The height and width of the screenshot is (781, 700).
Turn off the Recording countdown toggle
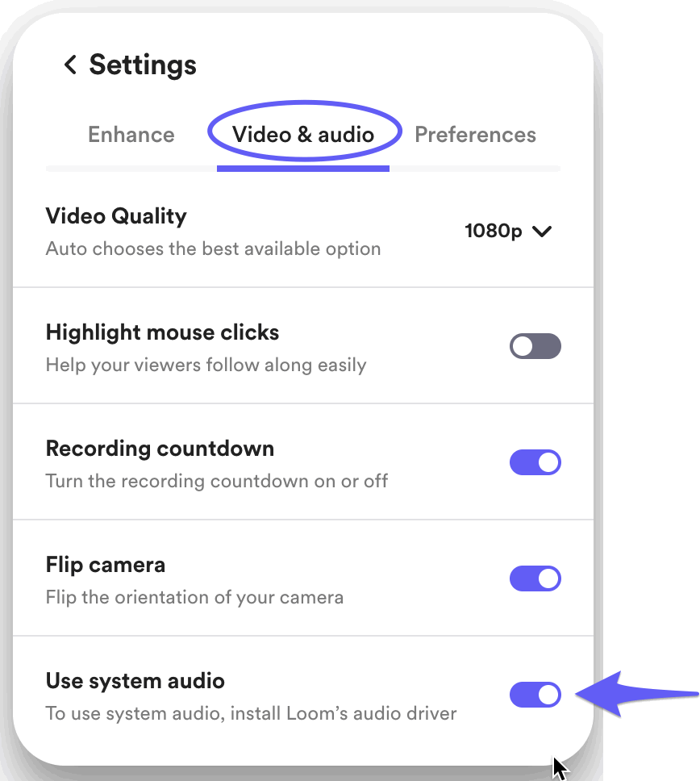click(x=535, y=463)
